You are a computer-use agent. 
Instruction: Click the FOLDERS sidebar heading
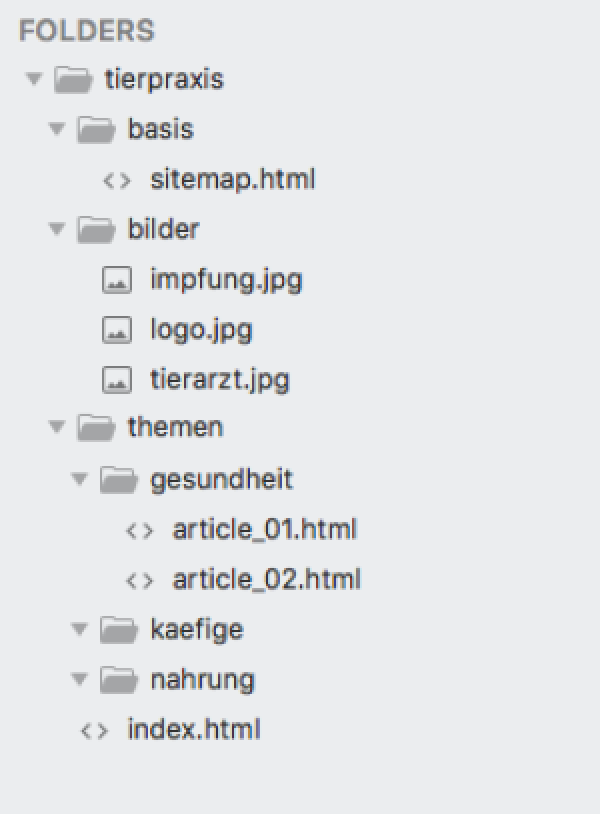87,31
